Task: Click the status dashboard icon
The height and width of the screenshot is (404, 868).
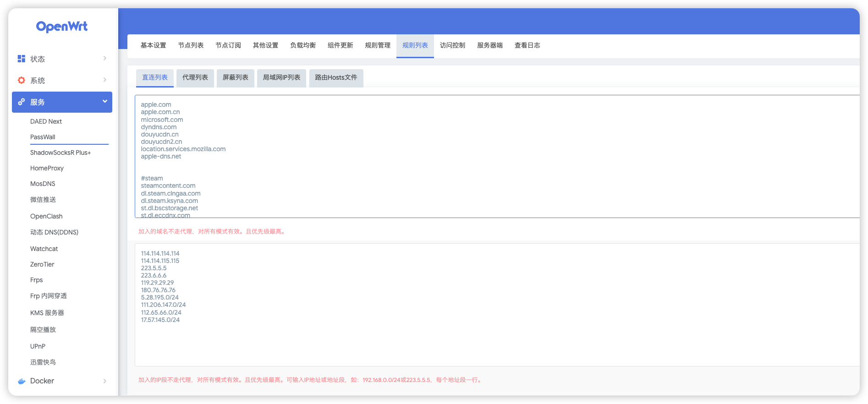Action: point(21,59)
